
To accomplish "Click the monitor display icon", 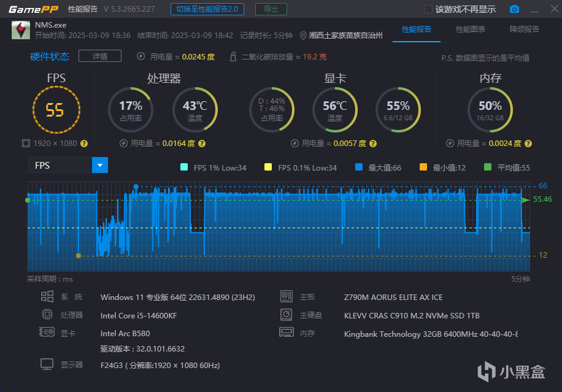I will tap(47, 364).
